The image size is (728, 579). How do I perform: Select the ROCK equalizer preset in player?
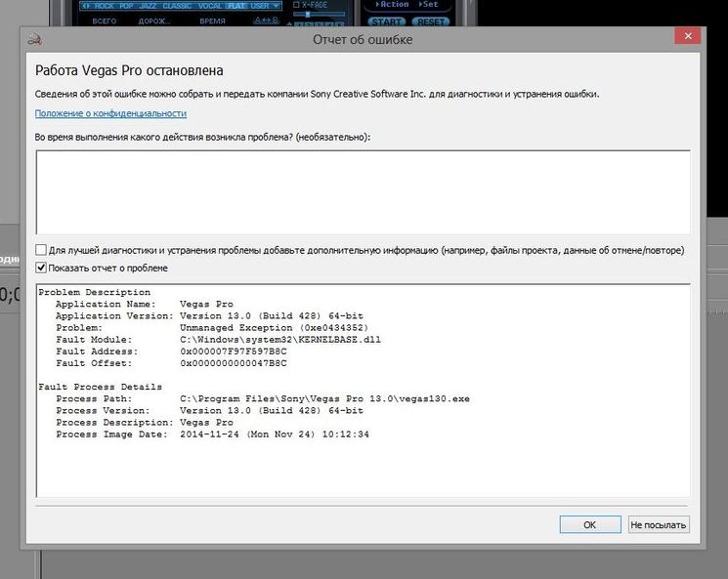coord(104,6)
